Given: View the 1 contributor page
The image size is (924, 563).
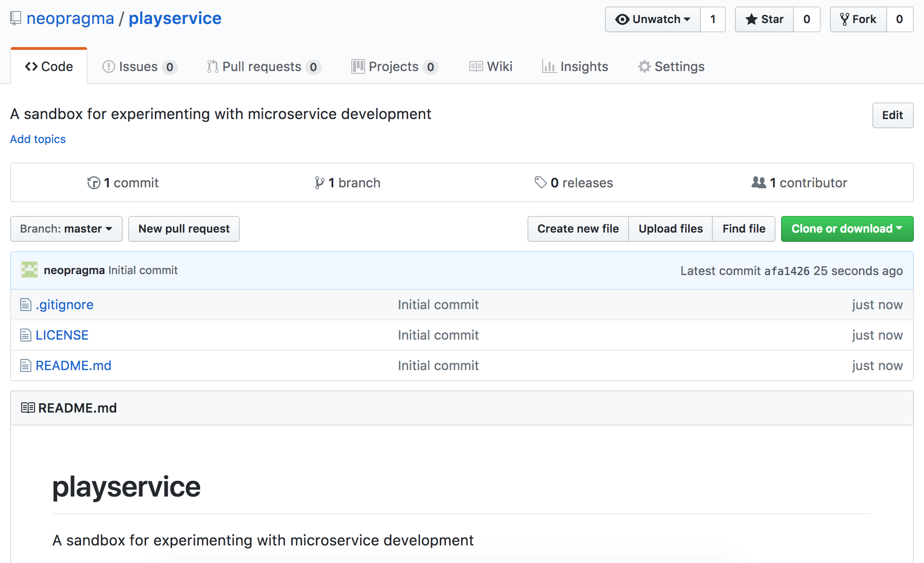Looking at the screenshot, I should pos(800,183).
